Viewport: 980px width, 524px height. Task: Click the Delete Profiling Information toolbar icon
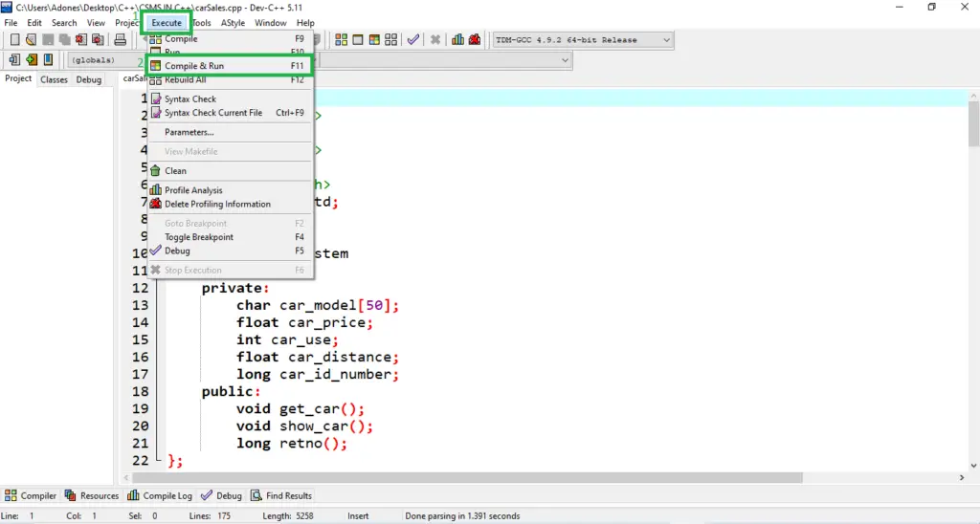475,39
